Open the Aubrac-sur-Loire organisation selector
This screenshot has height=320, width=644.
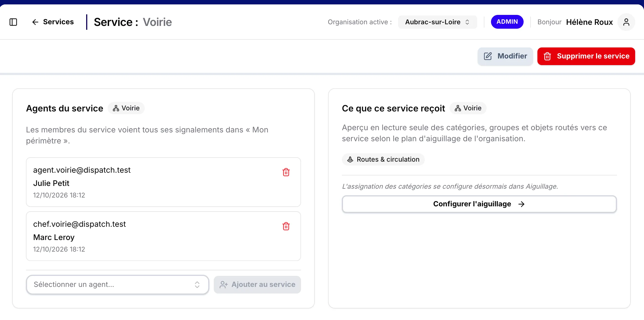click(x=437, y=22)
